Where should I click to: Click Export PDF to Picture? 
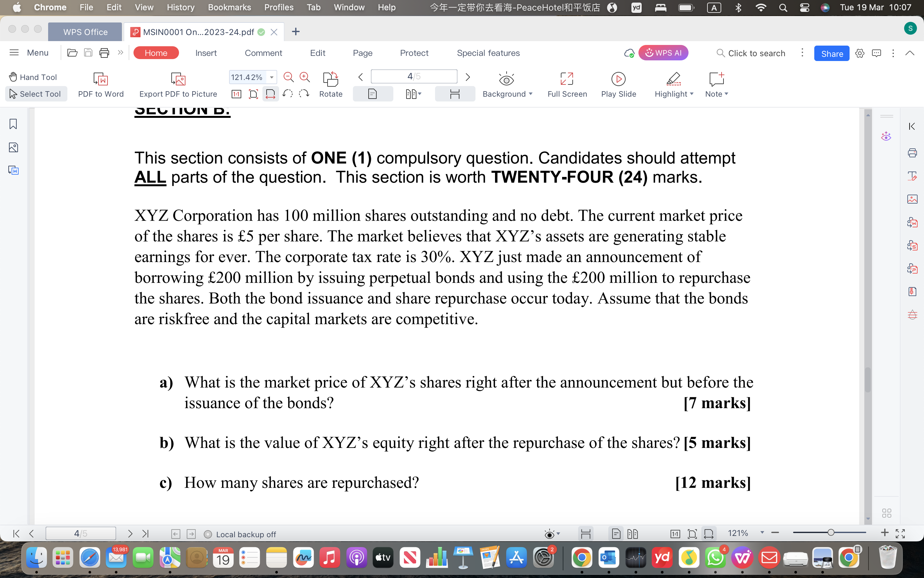[x=178, y=85]
